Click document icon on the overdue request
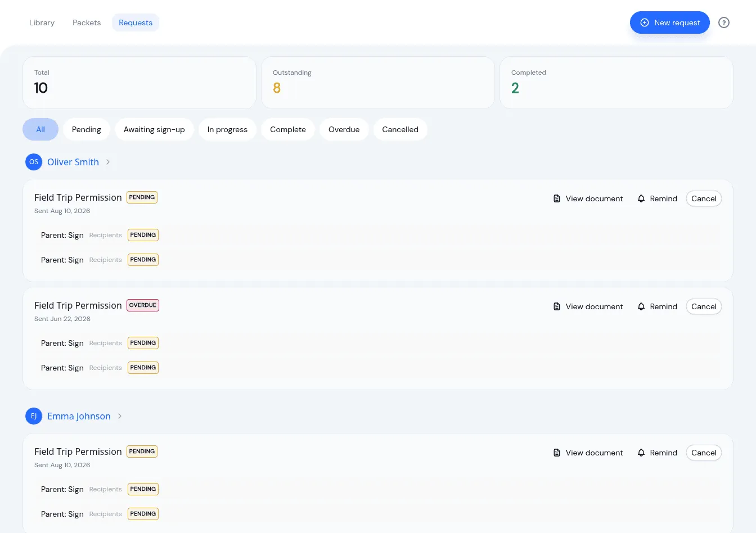This screenshot has height=533, width=756. [x=557, y=306]
